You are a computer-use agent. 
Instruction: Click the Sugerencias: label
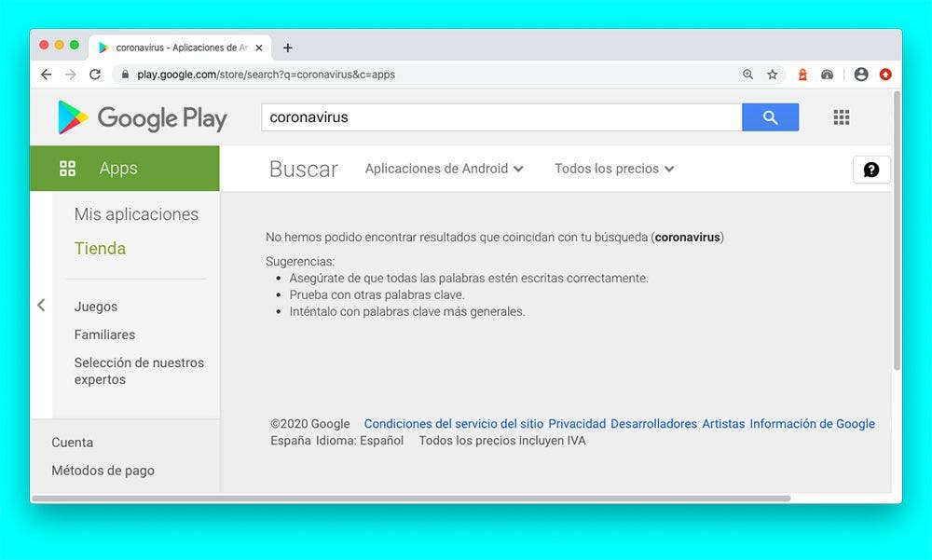(300, 262)
